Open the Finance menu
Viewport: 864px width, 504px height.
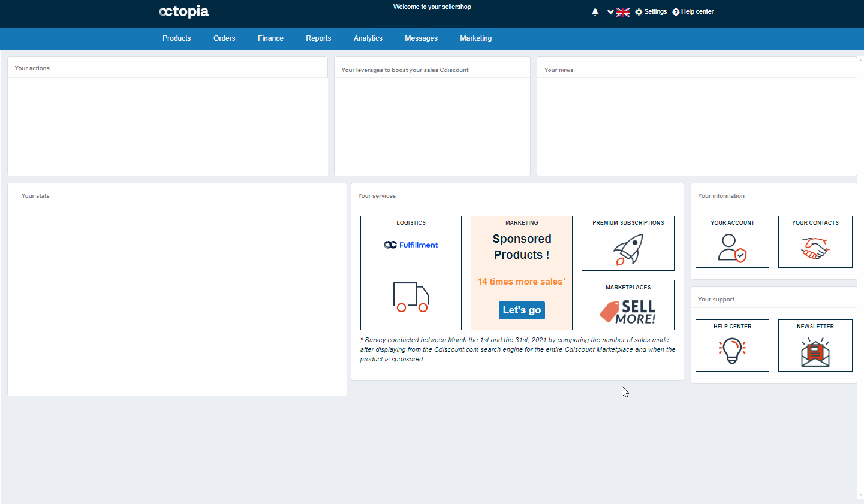[x=270, y=38]
